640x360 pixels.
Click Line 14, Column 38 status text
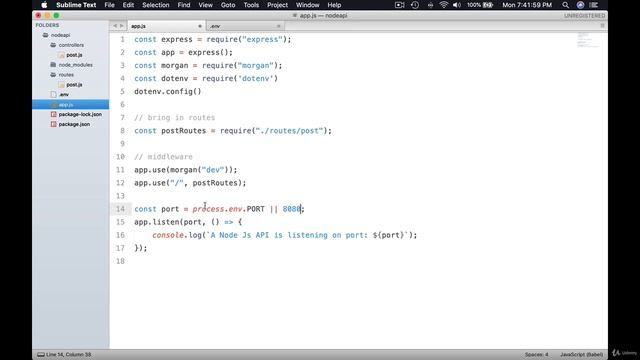point(69,354)
